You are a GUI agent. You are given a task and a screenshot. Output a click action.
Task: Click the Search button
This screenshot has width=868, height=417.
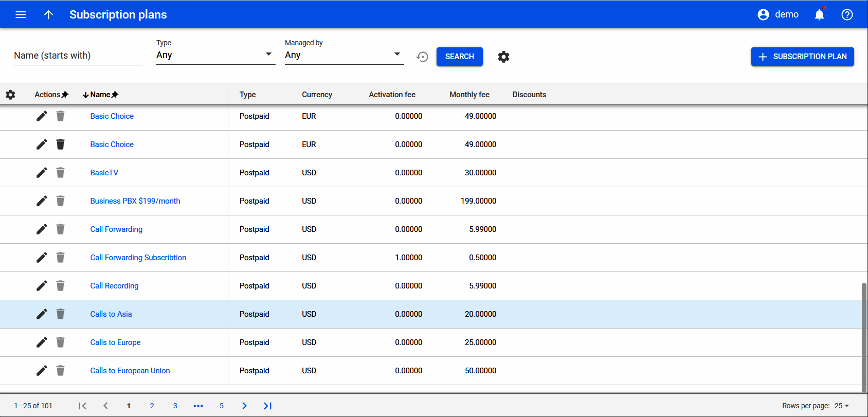tap(459, 57)
